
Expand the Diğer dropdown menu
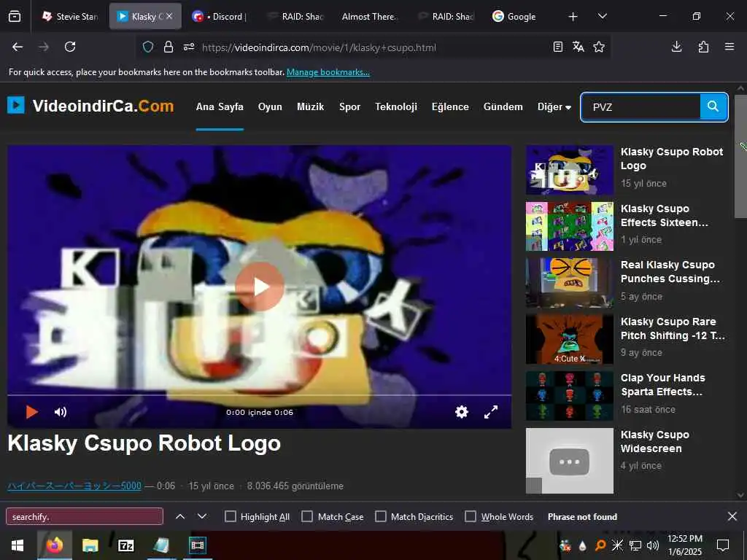click(554, 106)
